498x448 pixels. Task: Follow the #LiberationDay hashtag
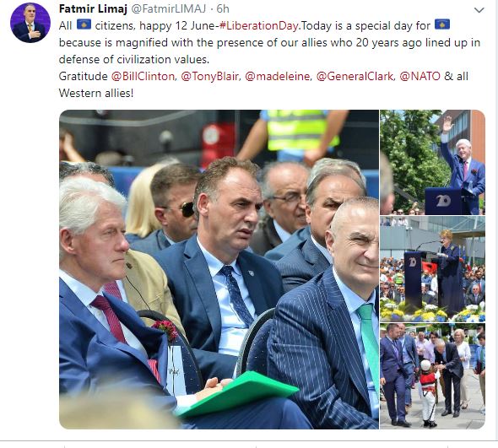point(258,25)
